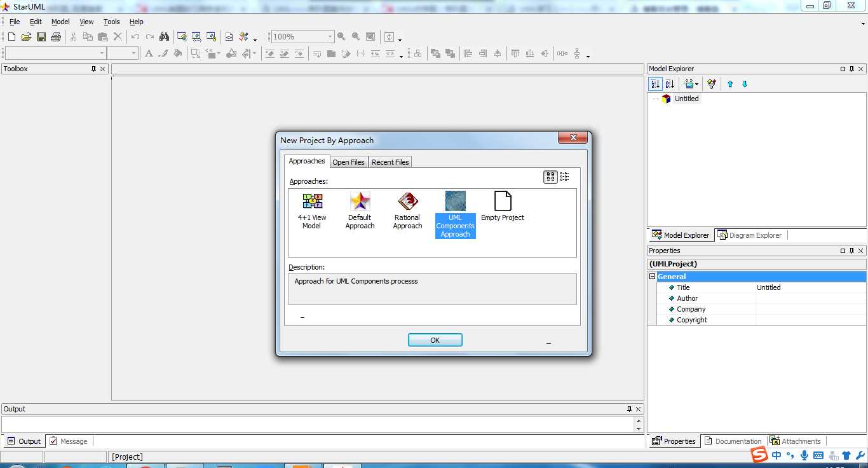Open the Model menu
This screenshot has height=468, width=868.
(60, 22)
